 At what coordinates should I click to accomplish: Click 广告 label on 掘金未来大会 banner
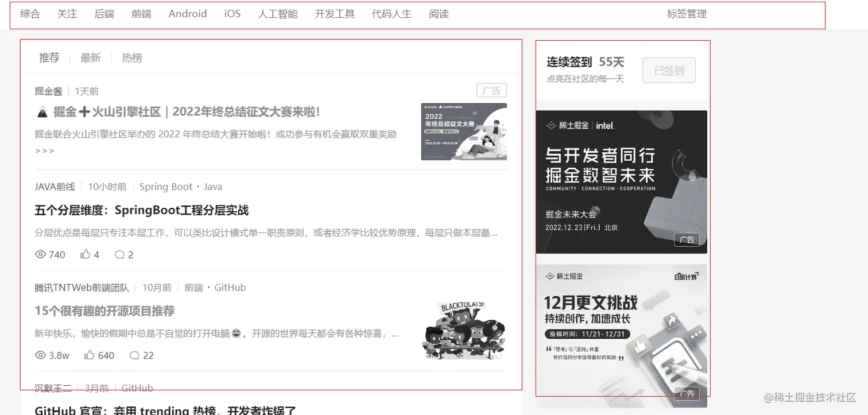[x=687, y=239]
